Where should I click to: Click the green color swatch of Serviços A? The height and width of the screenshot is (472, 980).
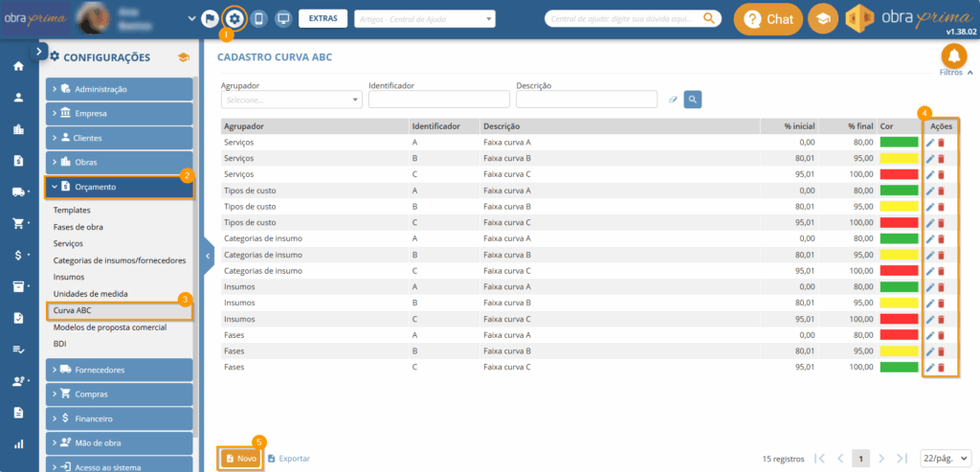[x=899, y=143]
